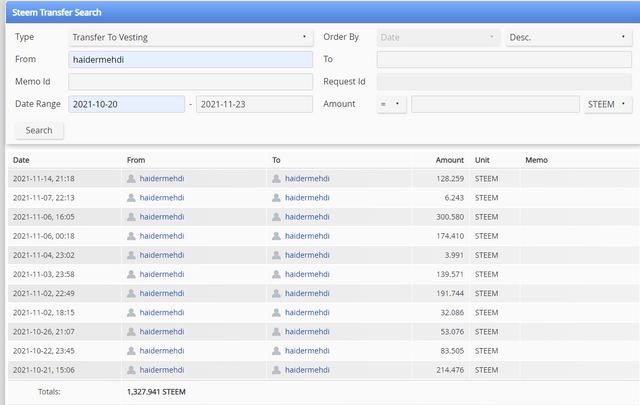Click the From user icon in 22:49 row

(131, 293)
